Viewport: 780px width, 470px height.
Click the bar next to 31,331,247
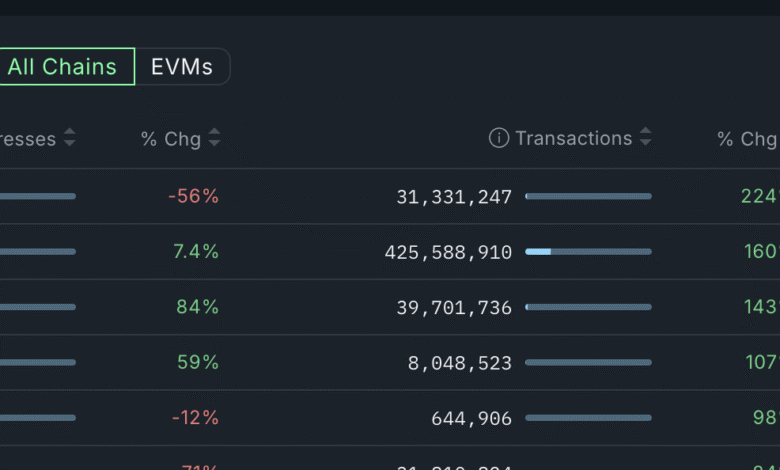pyautogui.click(x=588, y=196)
